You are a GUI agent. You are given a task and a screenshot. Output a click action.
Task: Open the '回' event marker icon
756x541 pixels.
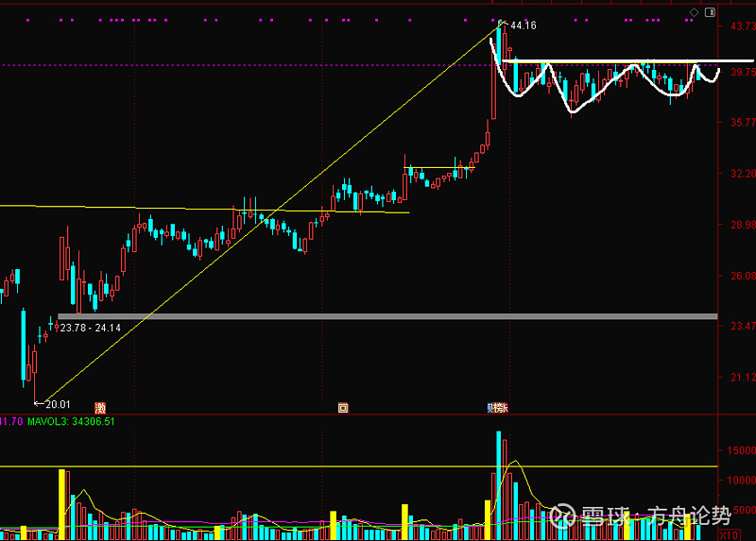343,408
